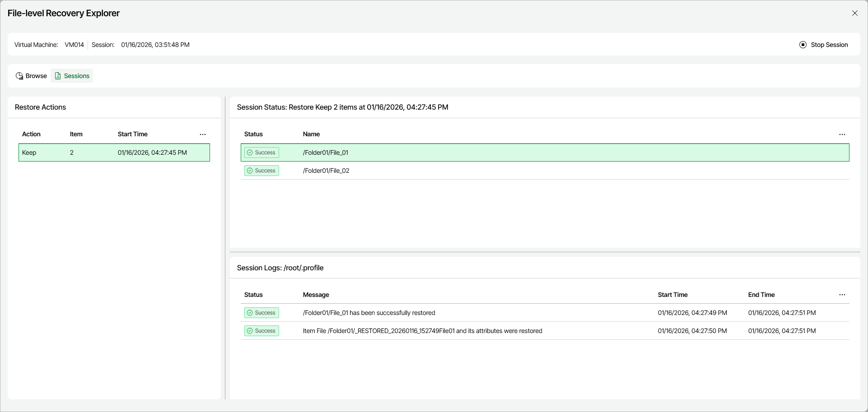Click the Success icon for /Folder01/File_01
The width and height of the screenshot is (868, 412).
[250, 153]
